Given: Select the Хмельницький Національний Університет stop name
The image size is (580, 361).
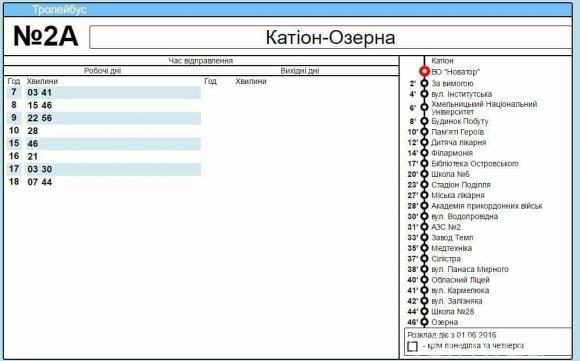Looking at the screenshot, I should pyautogui.click(x=484, y=108).
